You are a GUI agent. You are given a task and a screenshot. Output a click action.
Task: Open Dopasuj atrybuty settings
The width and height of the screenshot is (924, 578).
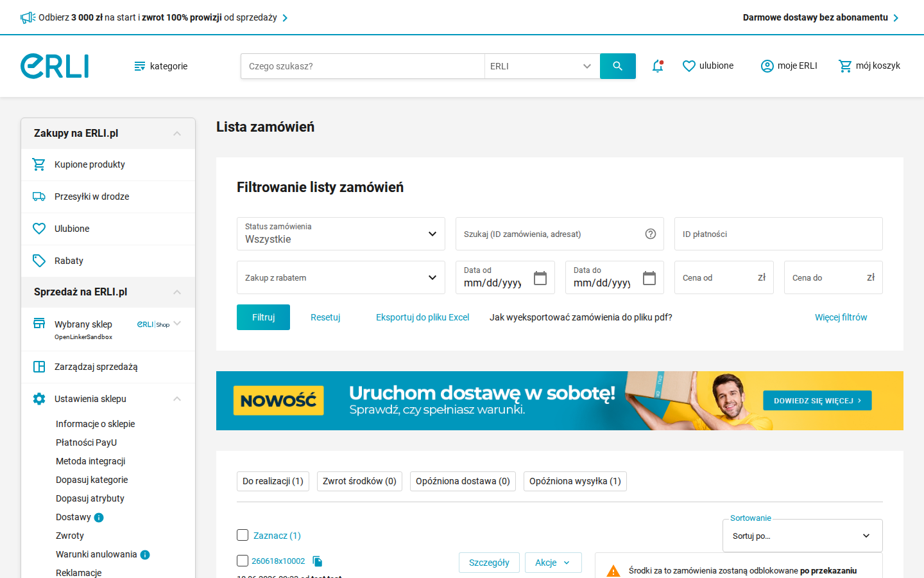click(90, 498)
